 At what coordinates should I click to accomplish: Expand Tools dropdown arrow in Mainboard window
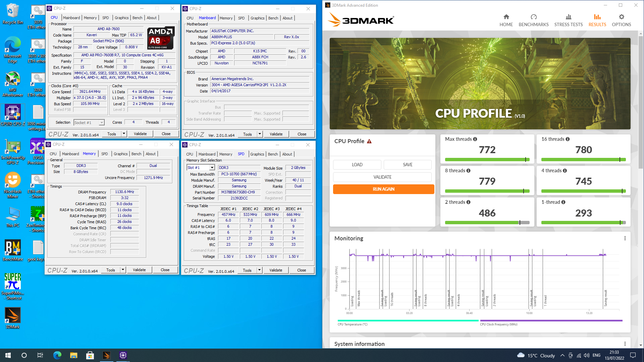260,134
